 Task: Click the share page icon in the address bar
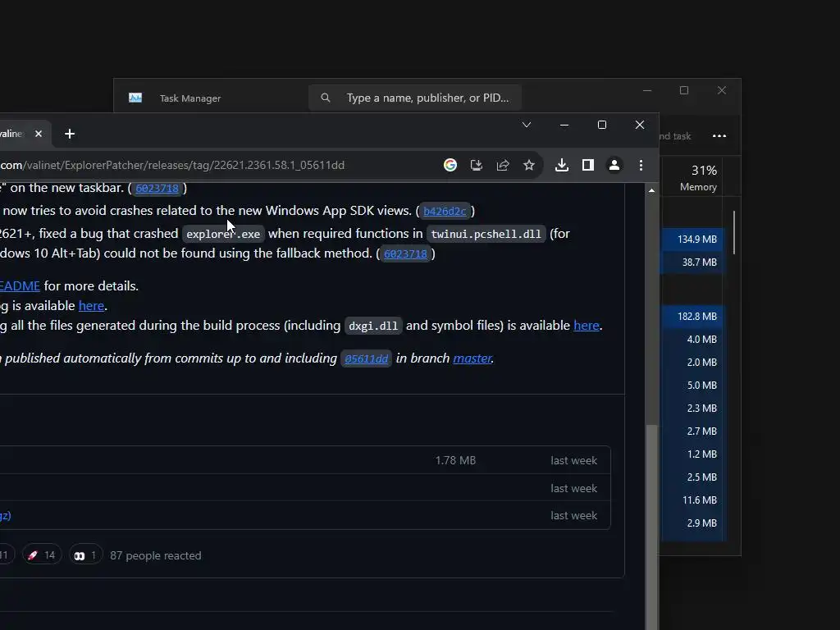tap(503, 165)
